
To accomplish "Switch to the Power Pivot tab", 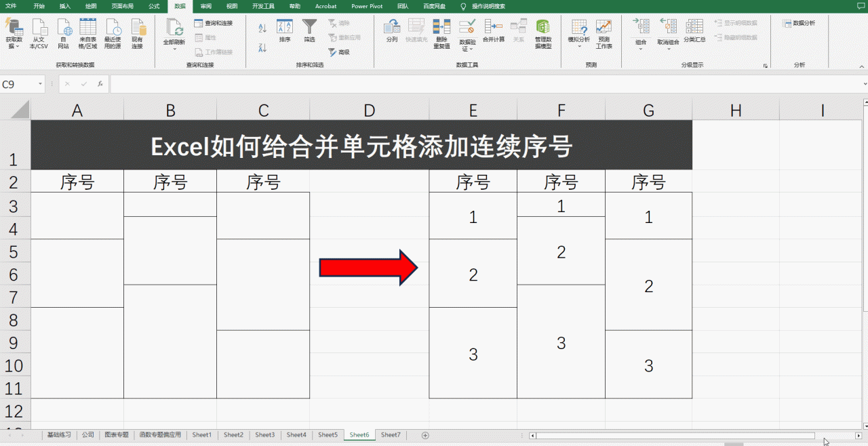I will [x=367, y=6].
